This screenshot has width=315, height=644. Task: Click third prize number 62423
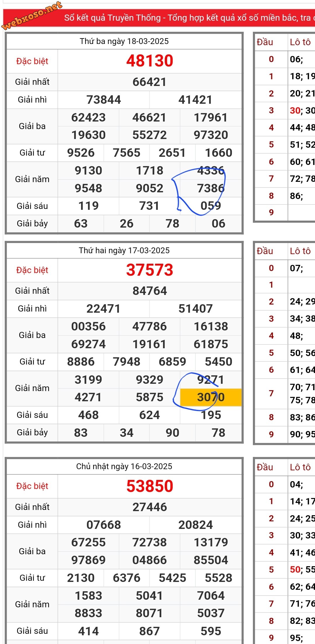[x=88, y=117]
